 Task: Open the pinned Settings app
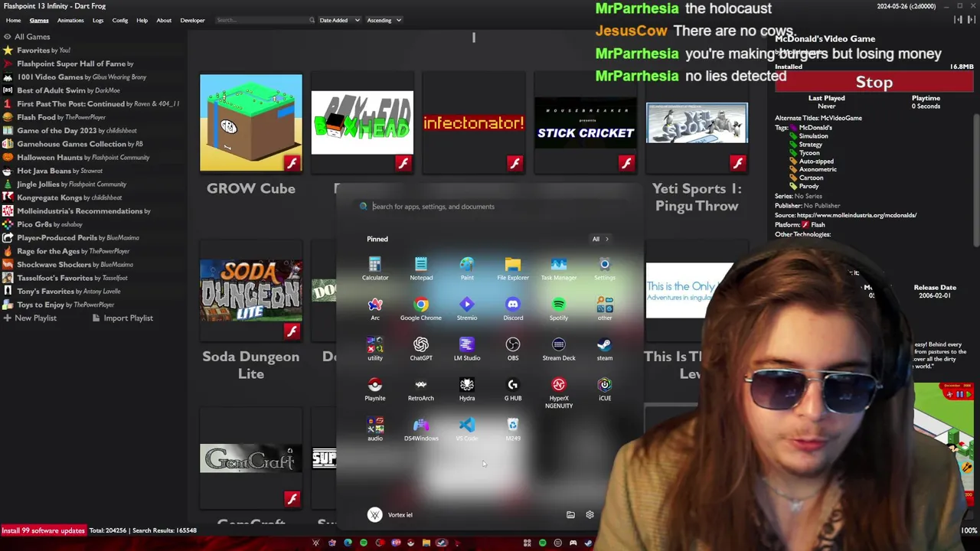605,269
